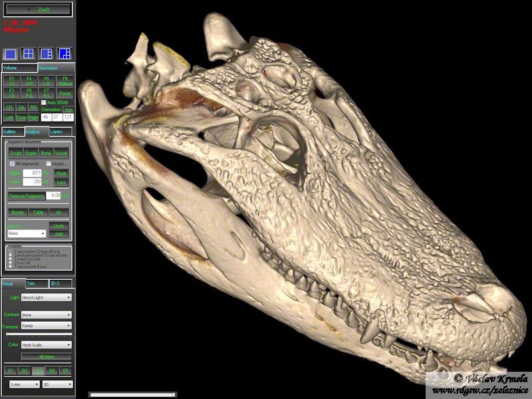Click the Zavřít close button at top
The height and width of the screenshot is (399, 532).
pos(38,9)
